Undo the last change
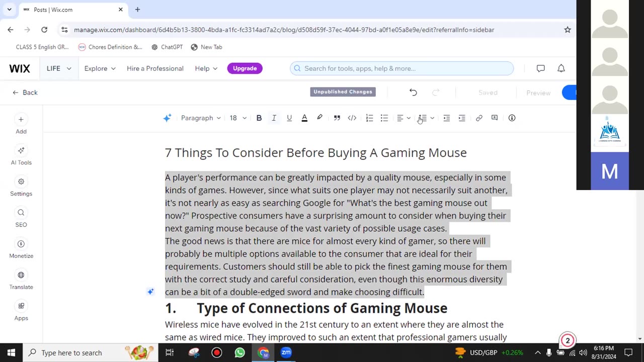The height and width of the screenshot is (362, 644). pos(413,93)
